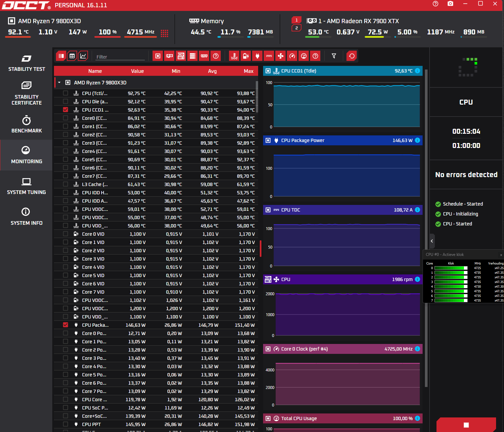Toggle the GPU hardware filter icon
The height and width of the screenshot is (432, 504).
(169, 56)
